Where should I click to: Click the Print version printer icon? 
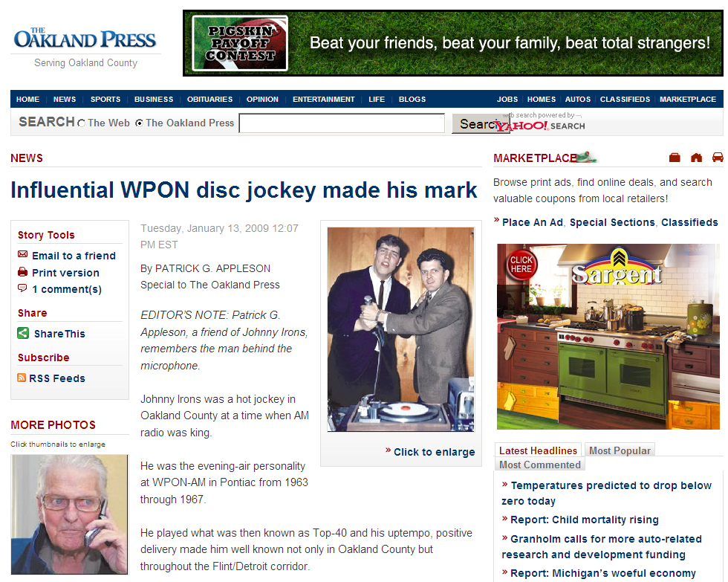click(22, 272)
